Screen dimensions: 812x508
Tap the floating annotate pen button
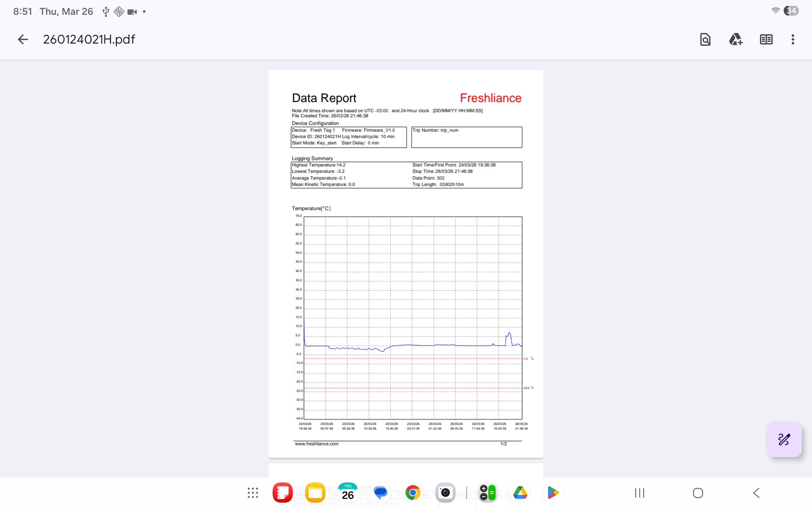(784, 439)
